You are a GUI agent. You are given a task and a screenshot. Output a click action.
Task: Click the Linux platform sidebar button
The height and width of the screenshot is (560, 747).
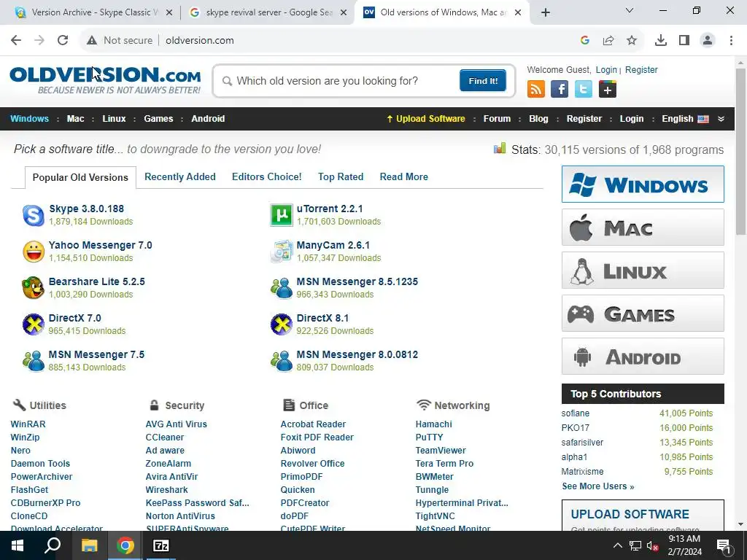coord(643,271)
